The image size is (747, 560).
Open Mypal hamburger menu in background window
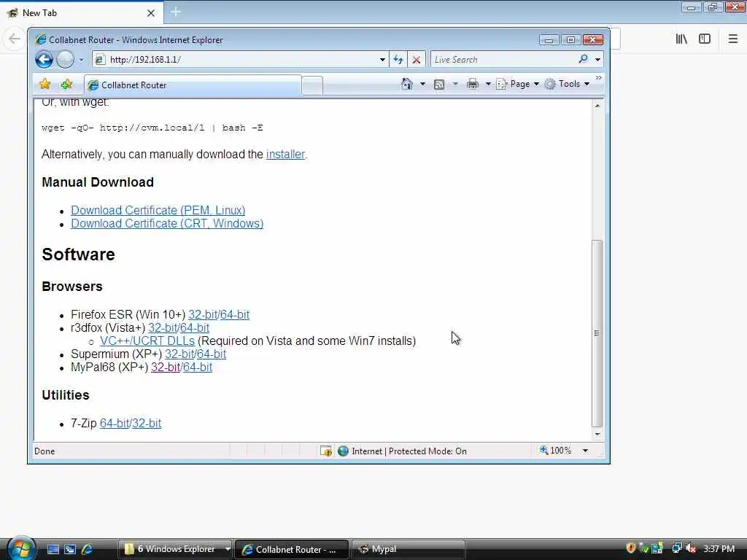pos(733,39)
